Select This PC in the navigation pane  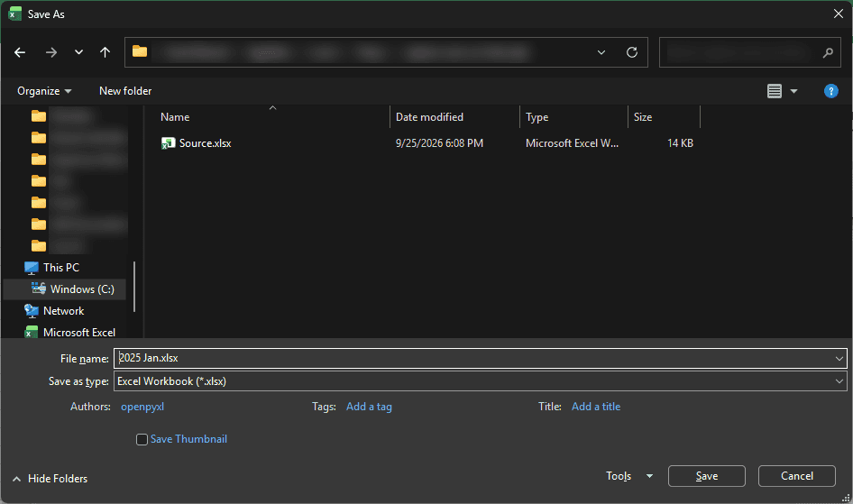[61, 268]
